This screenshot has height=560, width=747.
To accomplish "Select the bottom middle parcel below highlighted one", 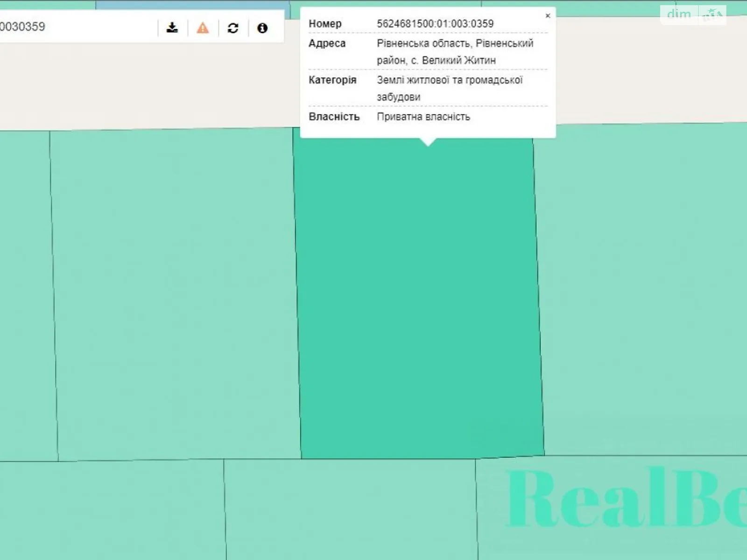I will click(350, 510).
